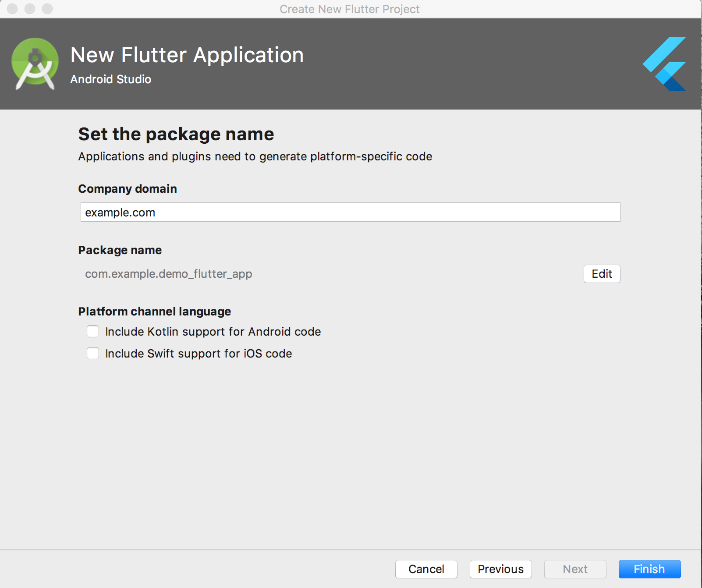Zoom the window with third titlebar button
This screenshot has width=702, height=588.
tap(47, 9)
